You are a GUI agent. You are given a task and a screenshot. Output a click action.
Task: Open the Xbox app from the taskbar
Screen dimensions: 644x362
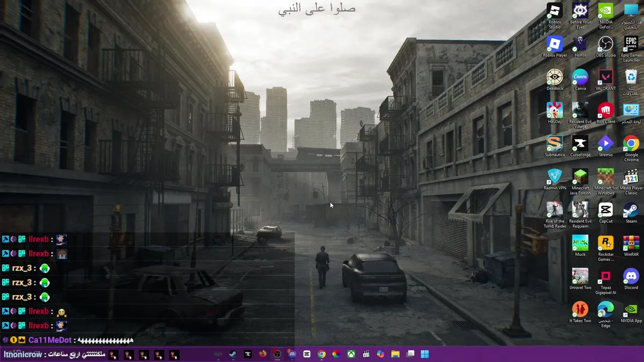tap(351, 354)
